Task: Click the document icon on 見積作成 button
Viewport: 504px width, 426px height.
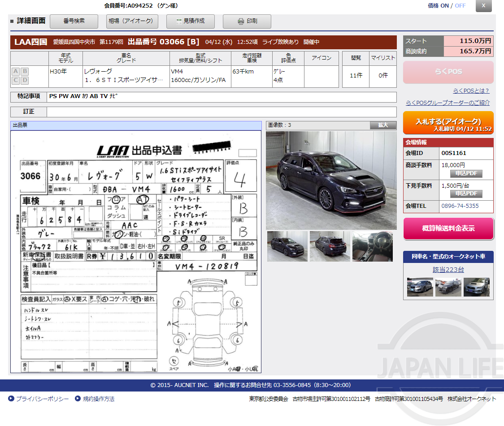Action: [179, 22]
